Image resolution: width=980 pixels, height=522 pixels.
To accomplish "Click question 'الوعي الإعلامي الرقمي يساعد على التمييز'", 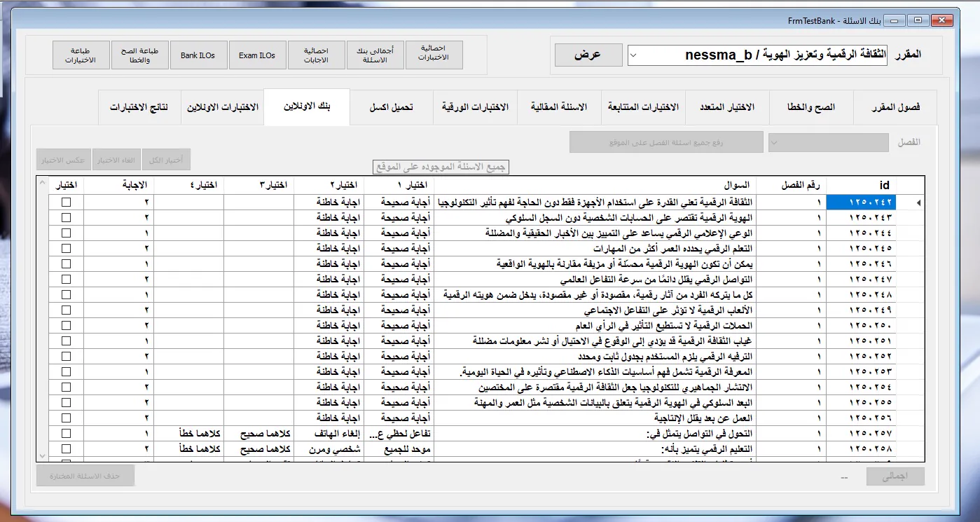I will click(595, 233).
